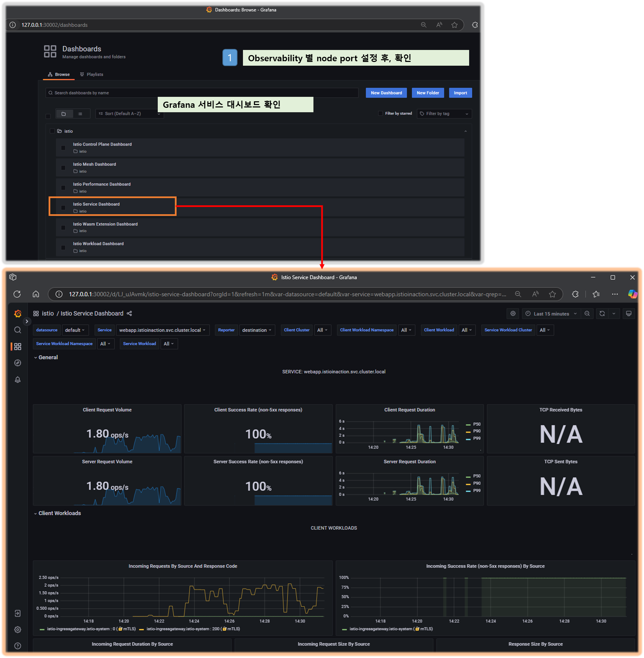Open the Copilot icon in the lower browser
This screenshot has width=644, height=658.
pos(633,294)
